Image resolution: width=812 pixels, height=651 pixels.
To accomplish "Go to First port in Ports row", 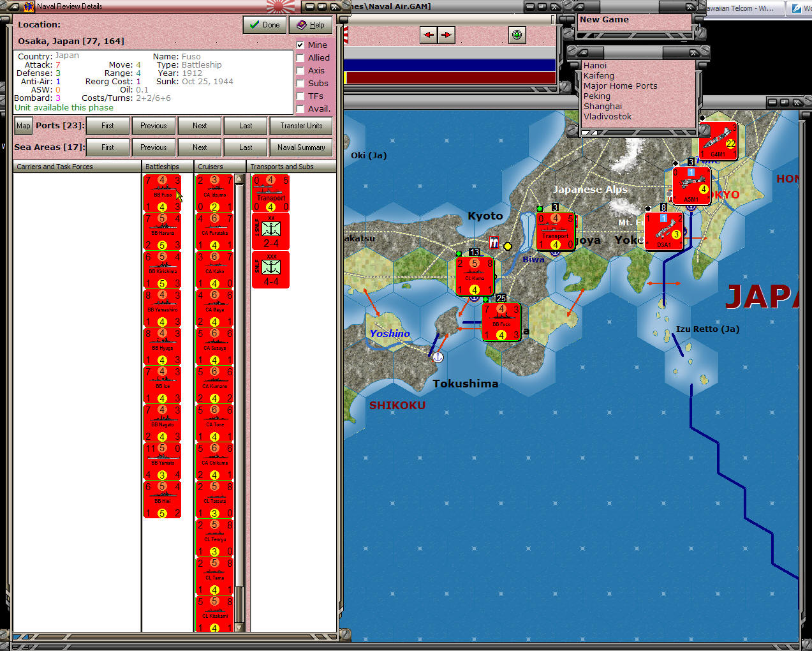I will [108, 126].
